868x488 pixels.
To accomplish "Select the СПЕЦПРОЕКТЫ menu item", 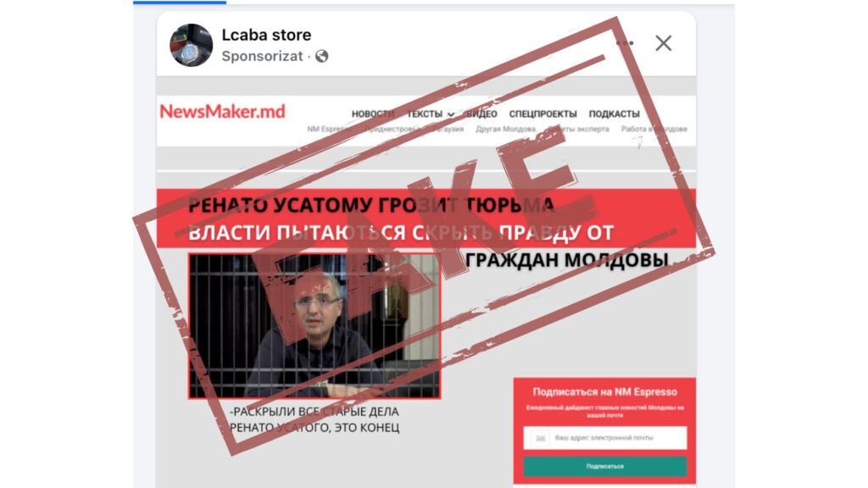I will click(542, 114).
